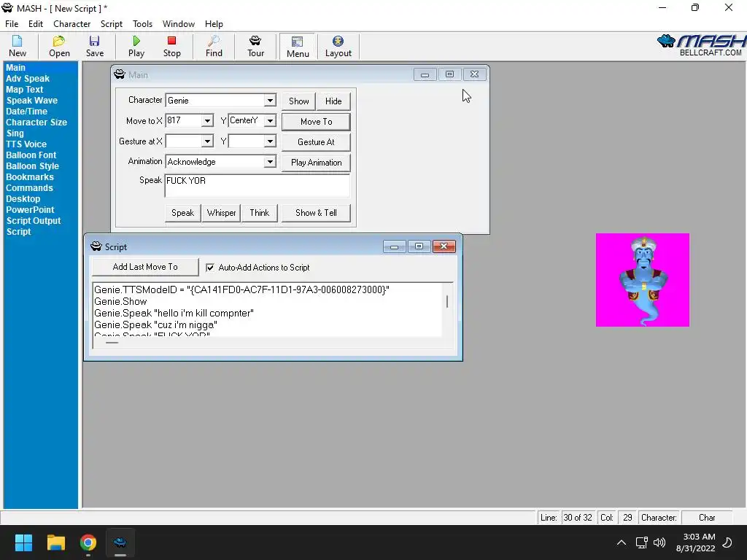This screenshot has height=560, width=747.
Task: Open the Character menu
Action: point(72,24)
